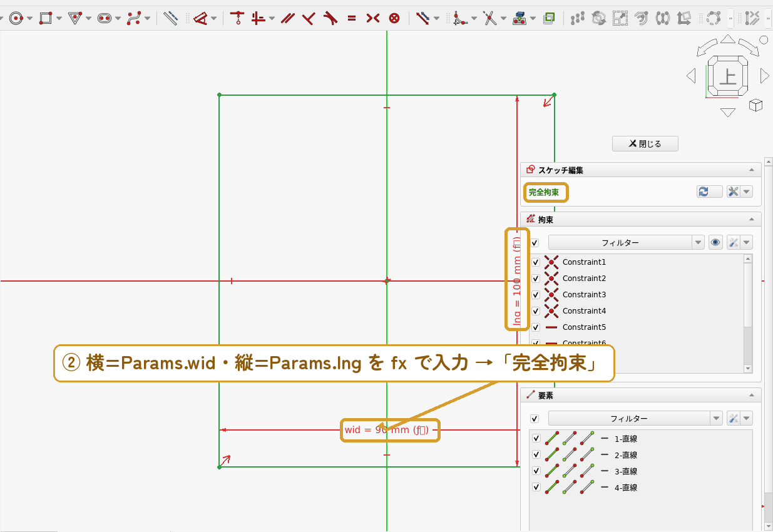Uncheck the Constraint3 checkbox

pos(536,295)
